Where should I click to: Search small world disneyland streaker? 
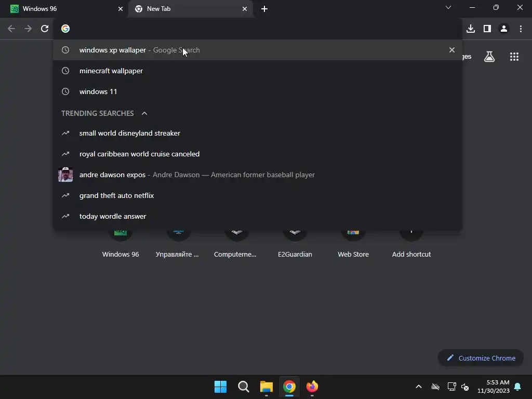click(258, 134)
